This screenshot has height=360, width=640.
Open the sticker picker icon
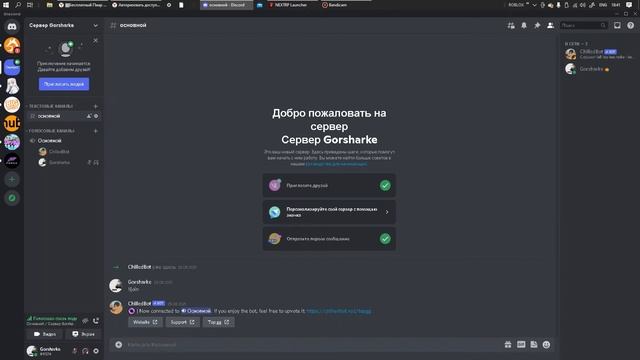534,345
